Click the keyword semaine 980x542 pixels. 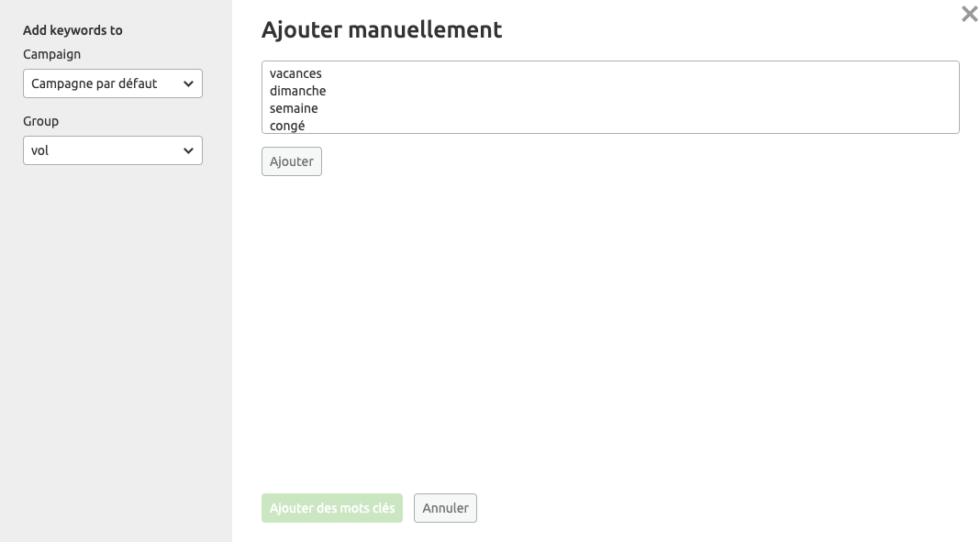292,108
